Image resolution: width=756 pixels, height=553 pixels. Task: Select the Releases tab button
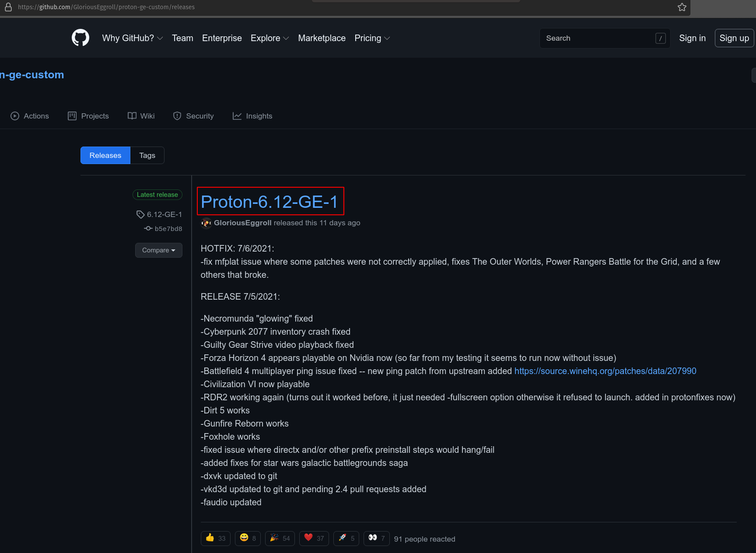point(105,155)
